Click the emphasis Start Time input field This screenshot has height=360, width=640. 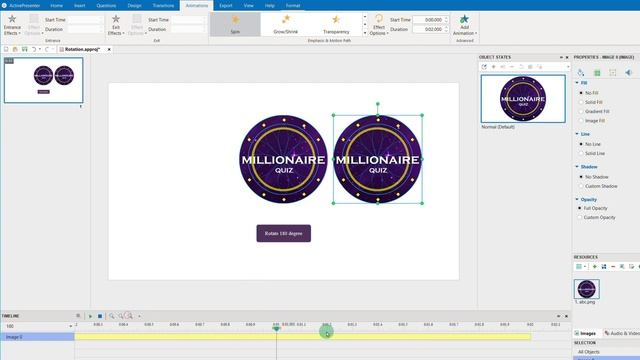[431, 20]
